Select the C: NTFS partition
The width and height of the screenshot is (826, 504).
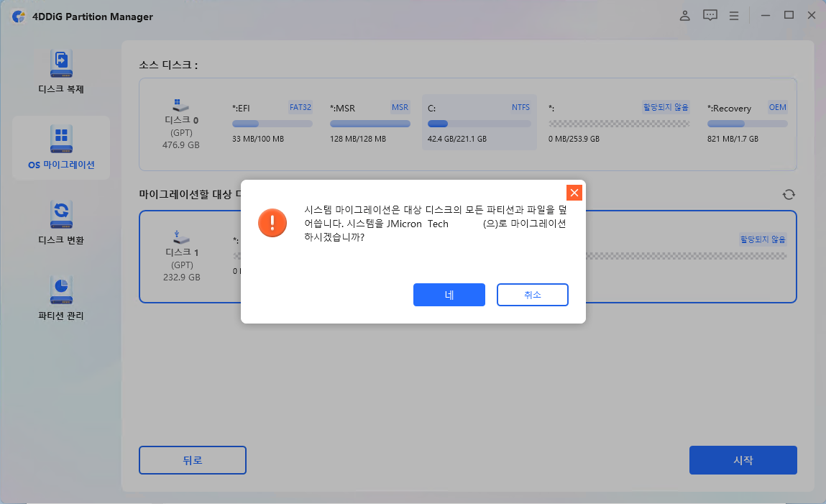point(479,122)
